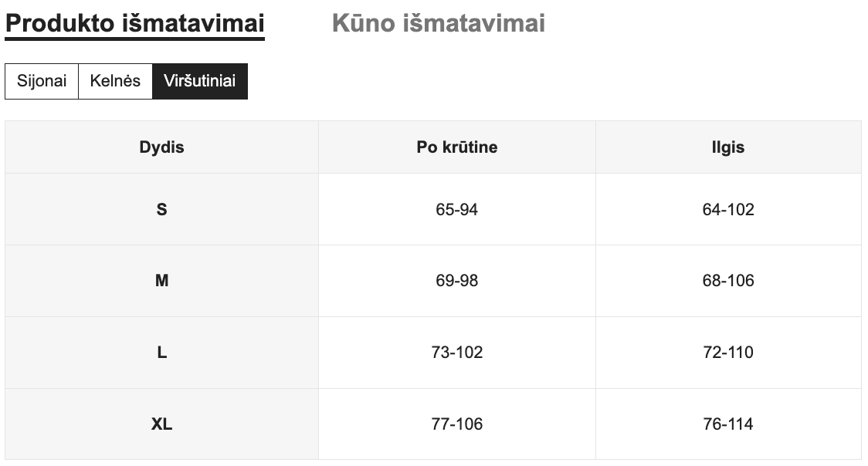Click the XL size row label

161,424
